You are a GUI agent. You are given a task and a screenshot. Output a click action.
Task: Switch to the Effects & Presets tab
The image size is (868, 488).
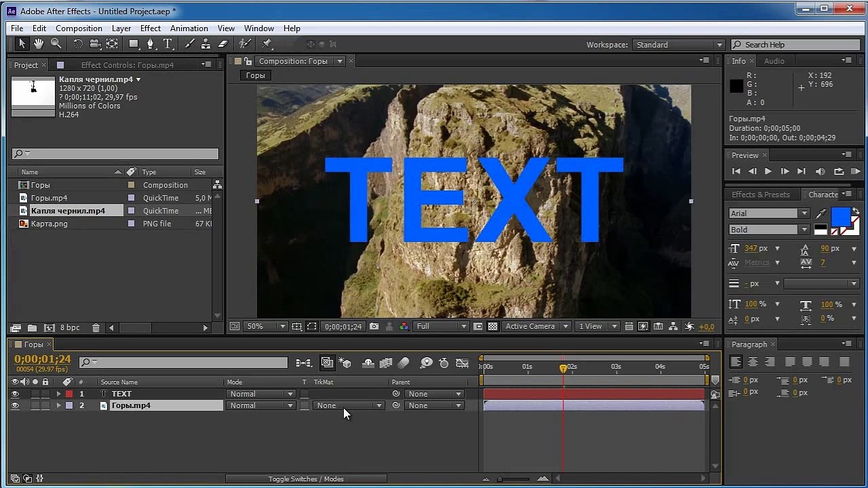760,195
